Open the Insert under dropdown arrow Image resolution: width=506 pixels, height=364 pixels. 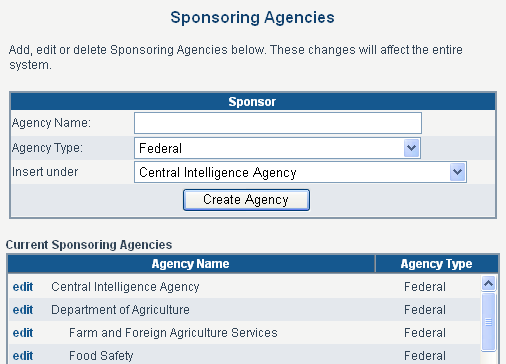point(457,172)
